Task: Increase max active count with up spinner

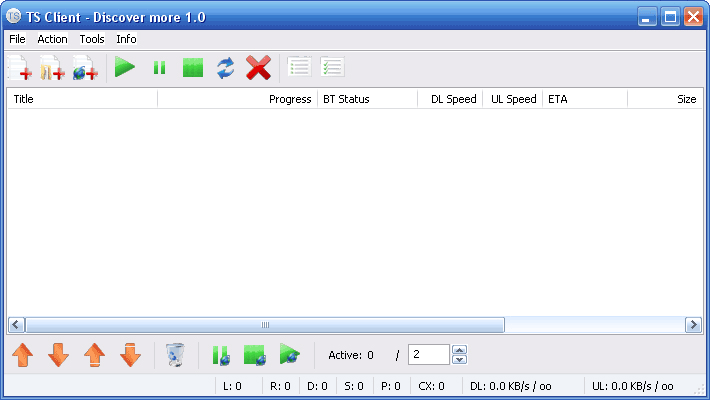Action: (x=460, y=350)
